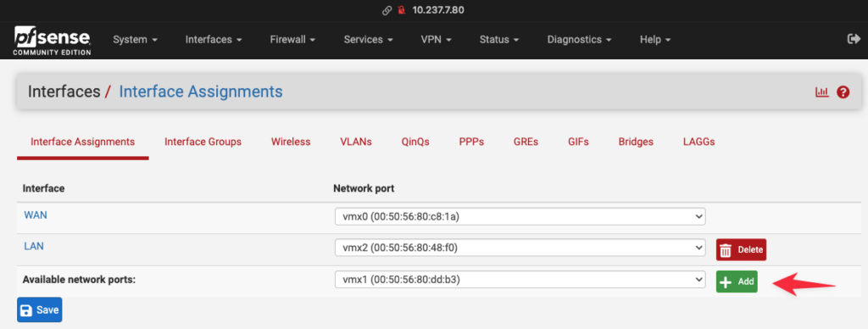Click the 10.237.7.80 address text
Viewport: 868px width, 329px height.
438,10
